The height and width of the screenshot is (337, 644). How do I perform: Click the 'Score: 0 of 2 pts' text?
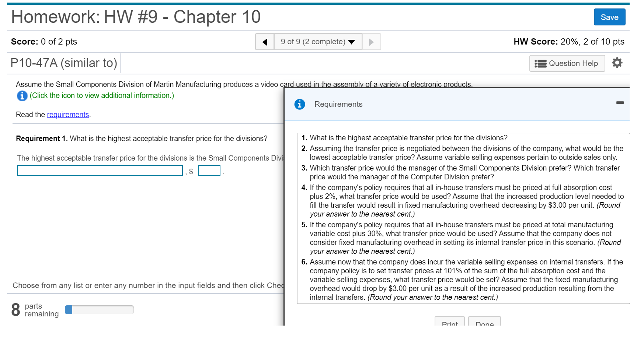click(x=44, y=42)
